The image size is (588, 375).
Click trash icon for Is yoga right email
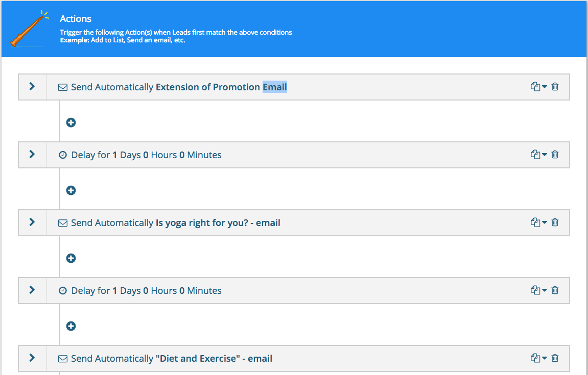tap(555, 222)
